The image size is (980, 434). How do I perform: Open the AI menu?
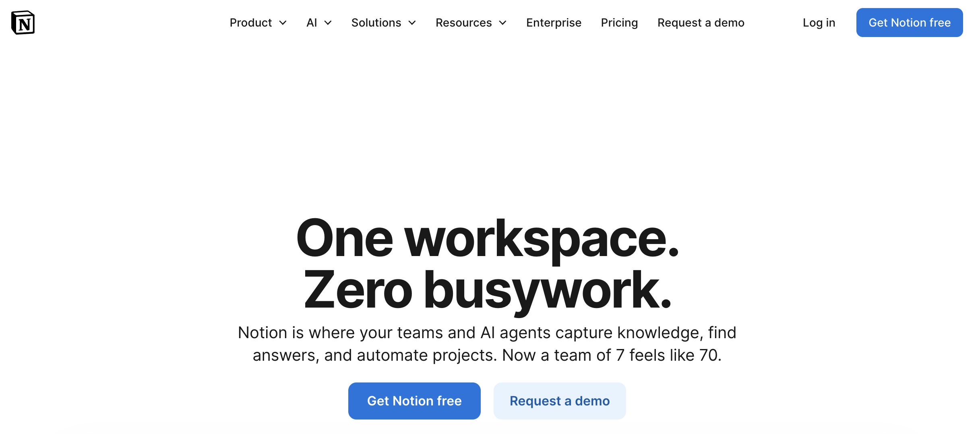tap(312, 23)
